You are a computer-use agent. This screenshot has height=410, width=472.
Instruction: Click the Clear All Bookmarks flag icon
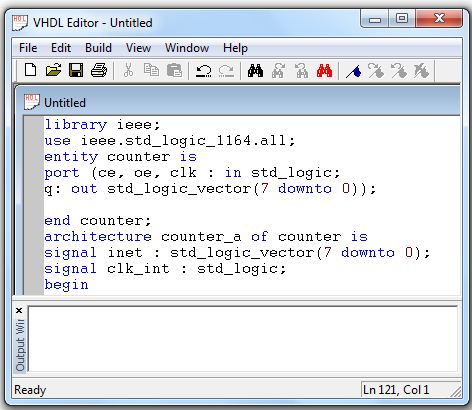421,70
